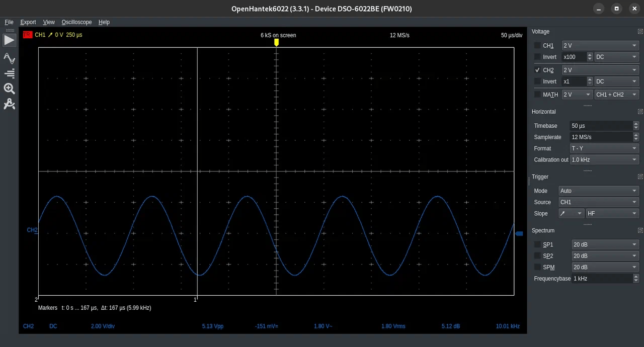
Task: Open the SPM 20 dB magnitude dropdown
Action: [605, 267]
